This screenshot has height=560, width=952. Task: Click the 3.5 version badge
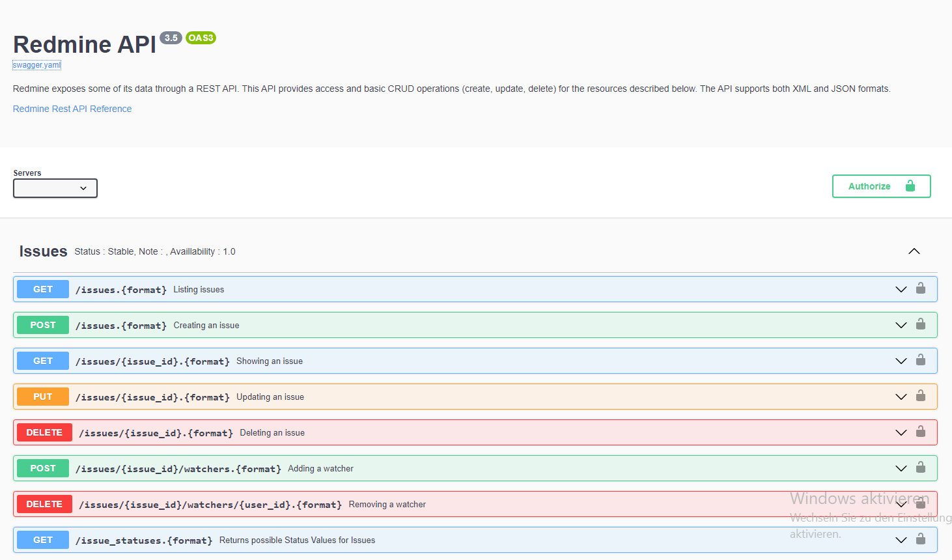coord(171,38)
